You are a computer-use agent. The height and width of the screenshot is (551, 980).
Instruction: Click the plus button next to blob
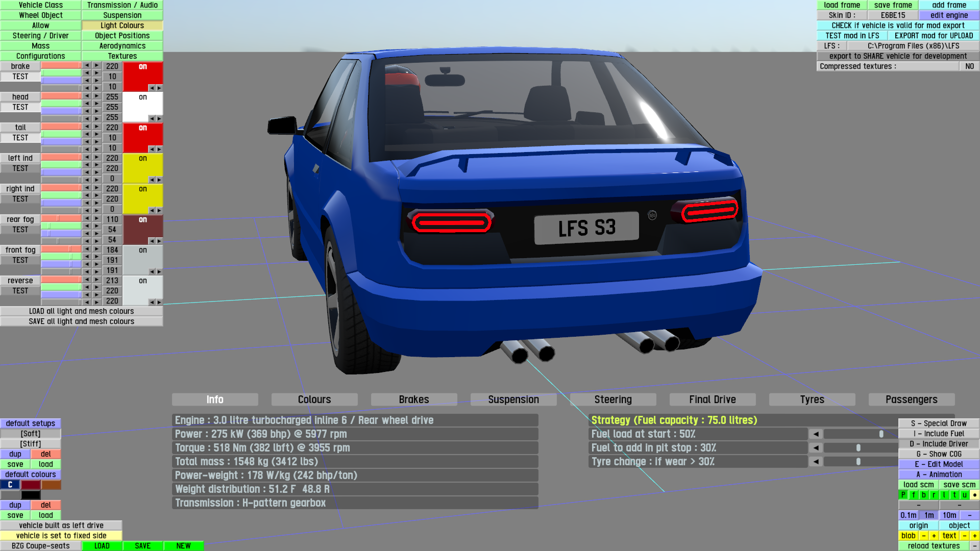pos(934,536)
